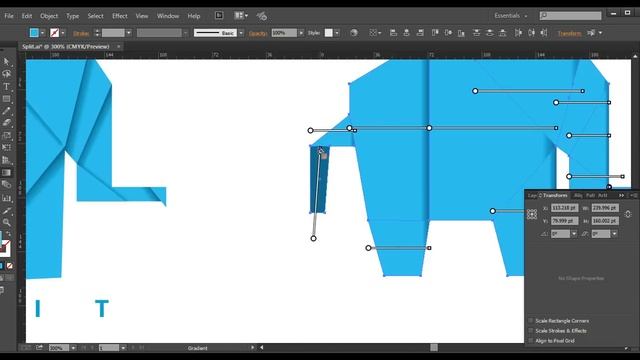Switch to the Align panel tab
The height and width of the screenshot is (360, 640).
click(x=578, y=196)
